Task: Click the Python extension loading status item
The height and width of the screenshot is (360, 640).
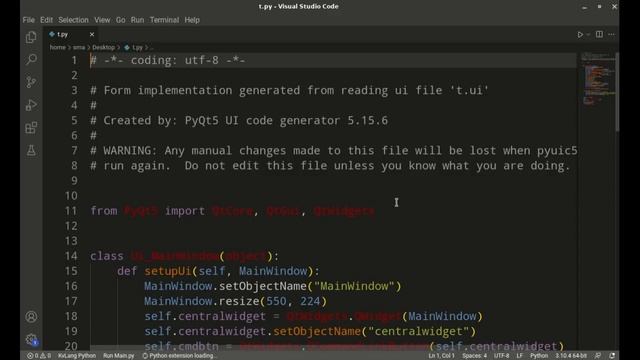Action: click(180, 356)
